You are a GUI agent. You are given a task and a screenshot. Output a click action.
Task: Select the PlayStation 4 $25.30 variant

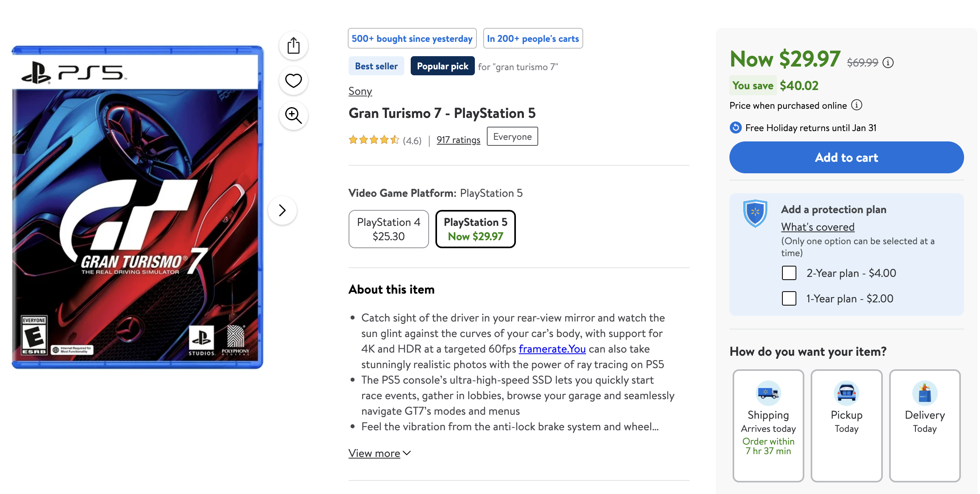(x=388, y=229)
